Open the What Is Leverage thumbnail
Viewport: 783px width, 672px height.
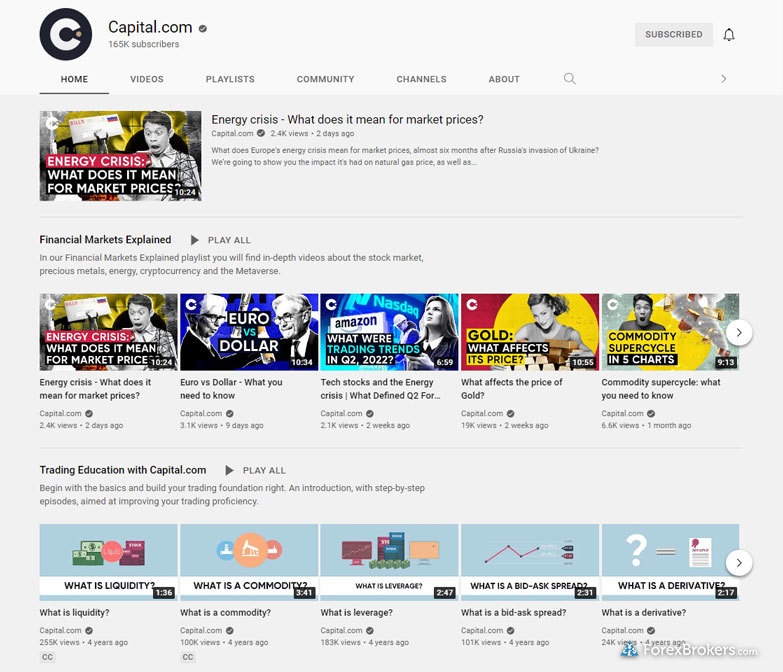[x=390, y=562]
